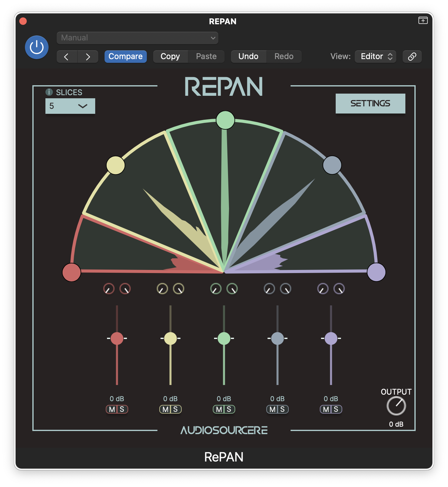Click the right green pan knob
The height and width of the screenshot is (487, 448).
pyautogui.click(x=232, y=289)
